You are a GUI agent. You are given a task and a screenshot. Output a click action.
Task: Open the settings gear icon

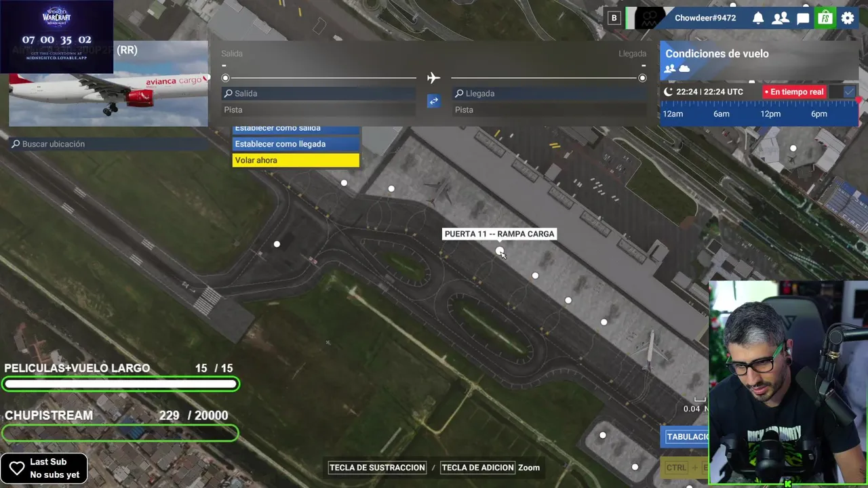tap(848, 18)
